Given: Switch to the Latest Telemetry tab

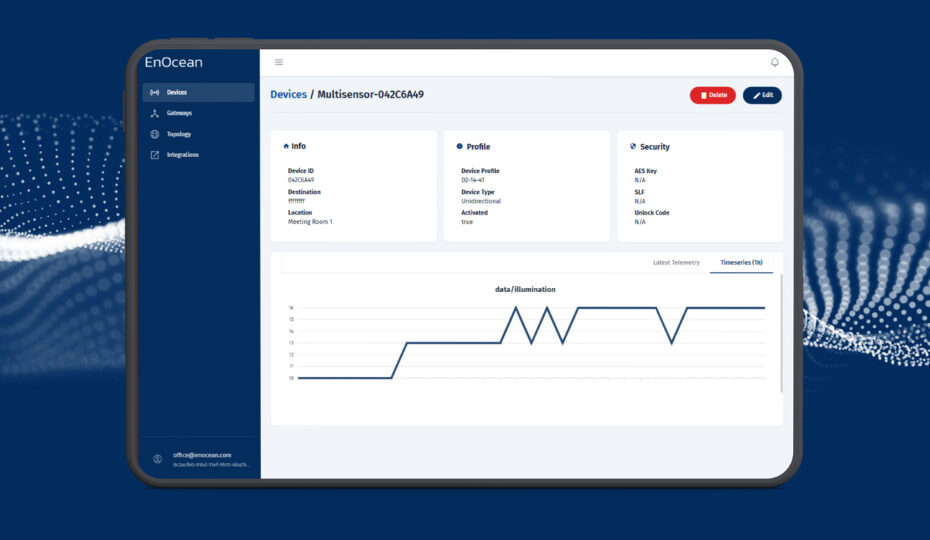Looking at the screenshot, I should (x=676, y=262).
